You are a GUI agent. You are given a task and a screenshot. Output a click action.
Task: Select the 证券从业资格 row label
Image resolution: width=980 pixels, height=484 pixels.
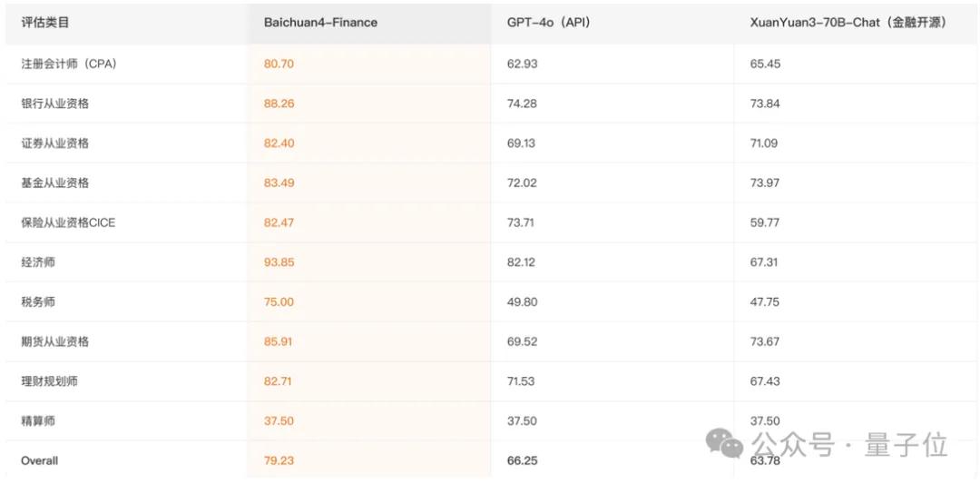[x=55, y=143]
